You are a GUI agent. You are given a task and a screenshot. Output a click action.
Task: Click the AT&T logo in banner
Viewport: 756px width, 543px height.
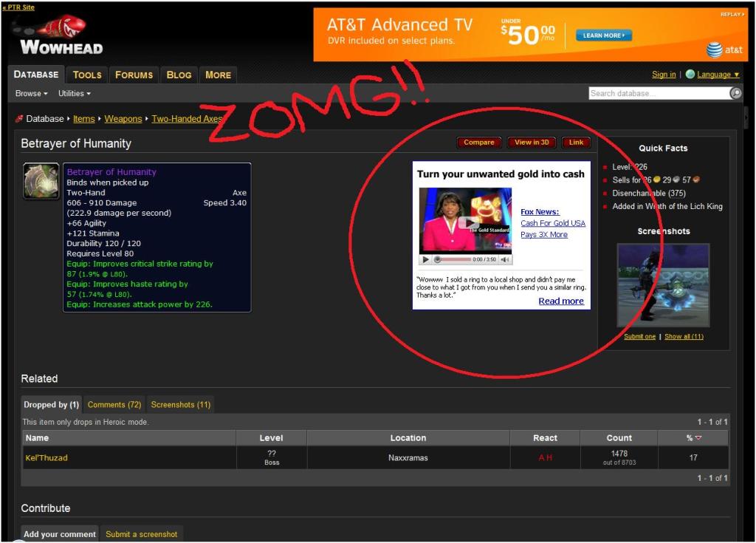tap(724, 49)
